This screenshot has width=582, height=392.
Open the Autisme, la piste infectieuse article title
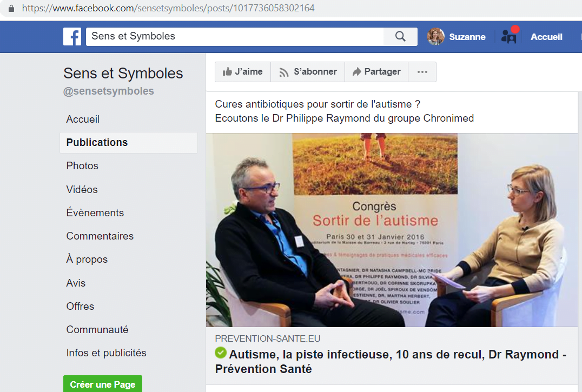pyautogui.click(x=391, y=362)
